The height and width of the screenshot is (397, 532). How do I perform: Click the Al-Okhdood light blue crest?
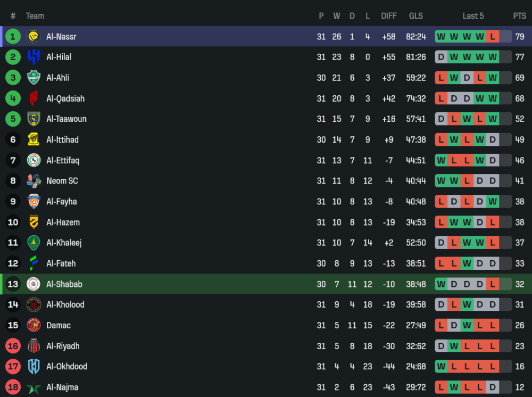click(34, 367)
